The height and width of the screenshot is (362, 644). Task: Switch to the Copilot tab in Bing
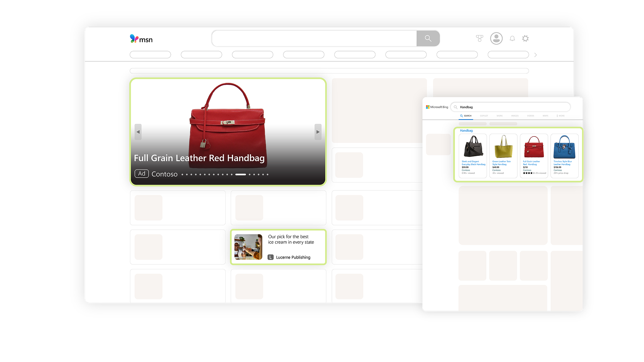click(x=484, y=116)
